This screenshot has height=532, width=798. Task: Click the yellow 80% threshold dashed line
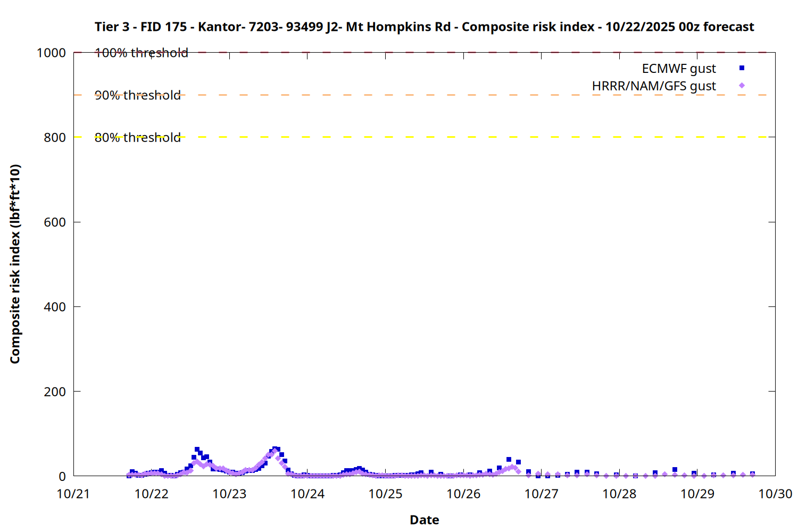click(x=426, y=137)
